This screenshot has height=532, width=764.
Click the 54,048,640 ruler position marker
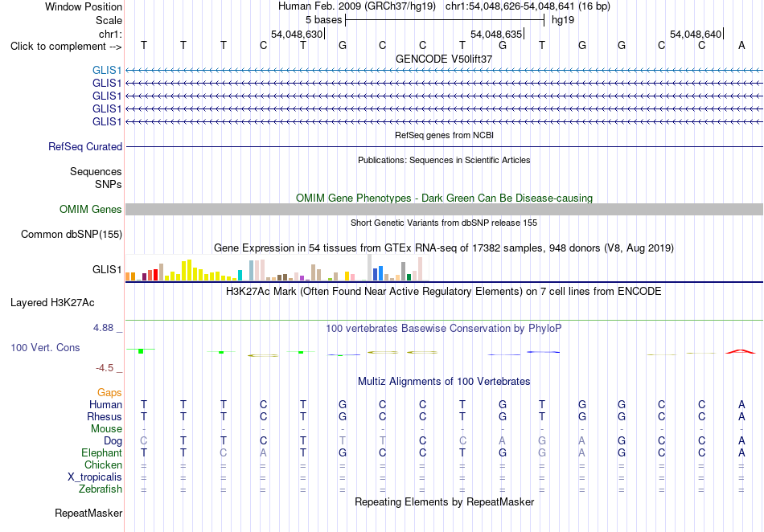point(696,34)
